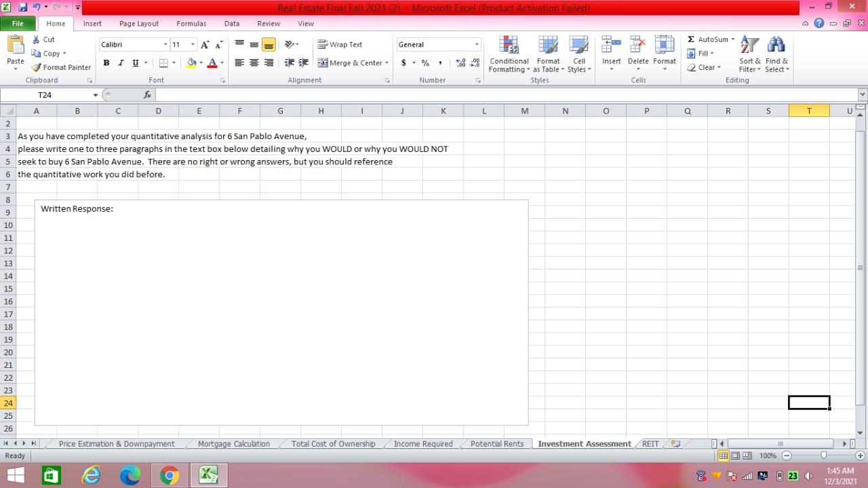
Task: Open the Mortgage Calculation sheet tab
Action: 233,443
